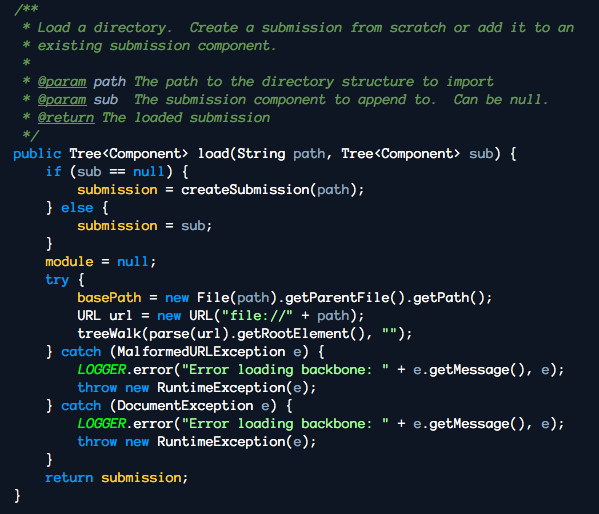Click 'submission = sub;' assignment line
The image size is (599, 514).
(x=144, y=226)
